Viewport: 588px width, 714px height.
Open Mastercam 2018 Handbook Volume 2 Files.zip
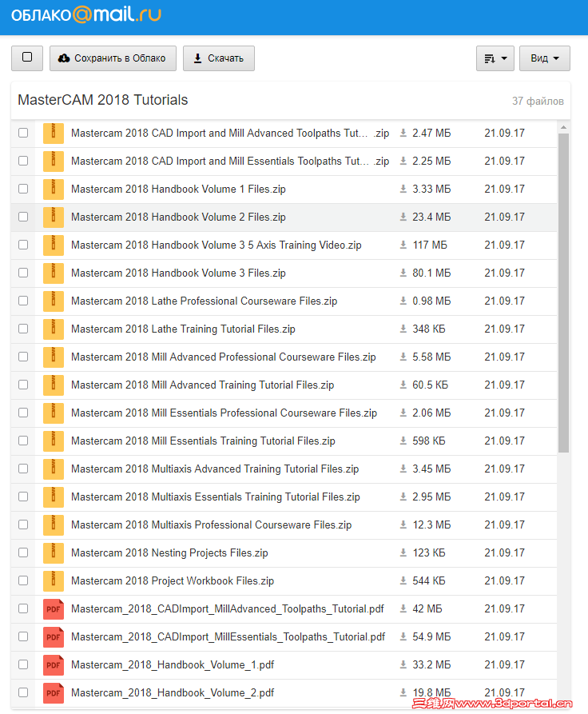(x=178, y=217)
